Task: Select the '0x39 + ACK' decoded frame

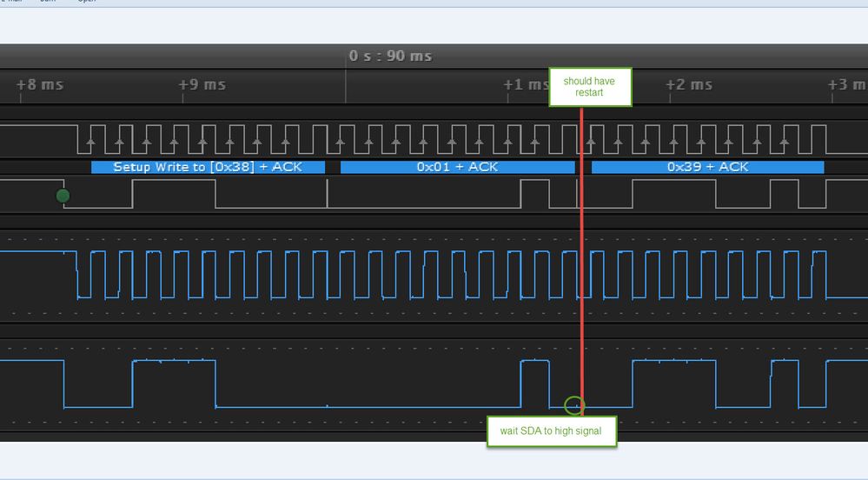Action: point(707,167)
